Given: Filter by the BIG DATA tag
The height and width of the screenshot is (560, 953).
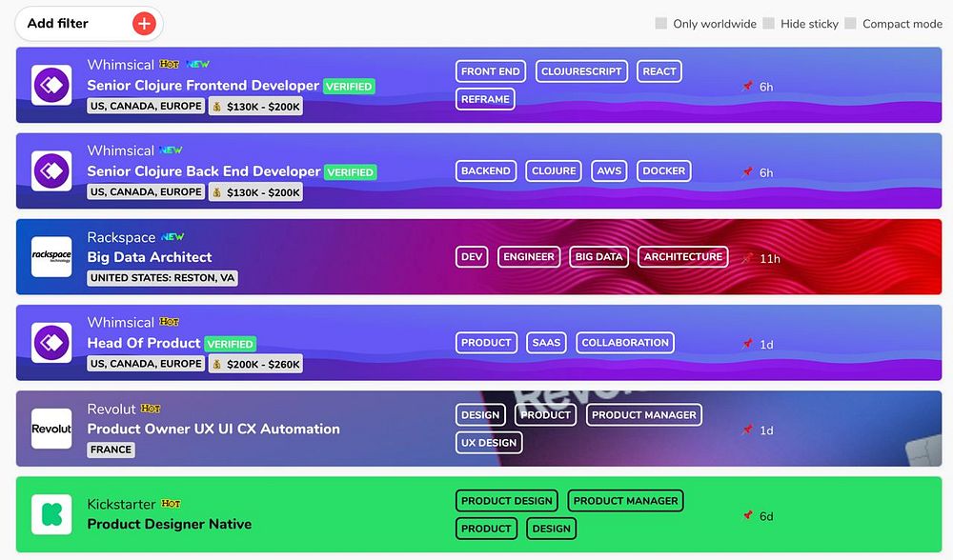Looking at the screenshot, I should 598,257.
